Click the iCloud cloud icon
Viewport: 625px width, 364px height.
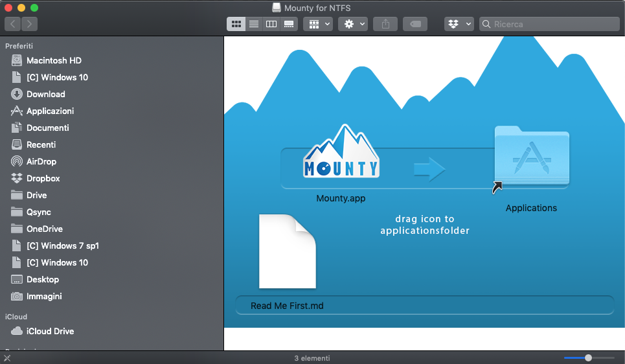[x=17, y=331]
